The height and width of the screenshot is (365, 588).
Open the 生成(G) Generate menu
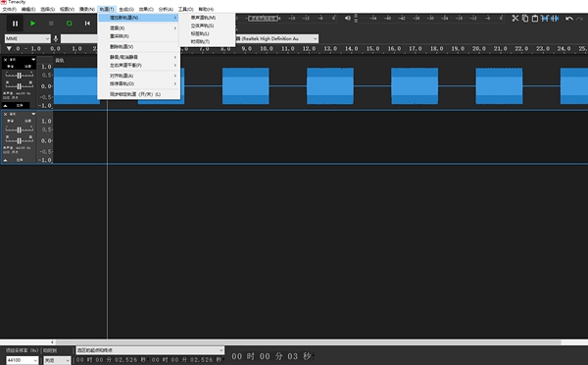pyautogui.click(x=126, y=9)
